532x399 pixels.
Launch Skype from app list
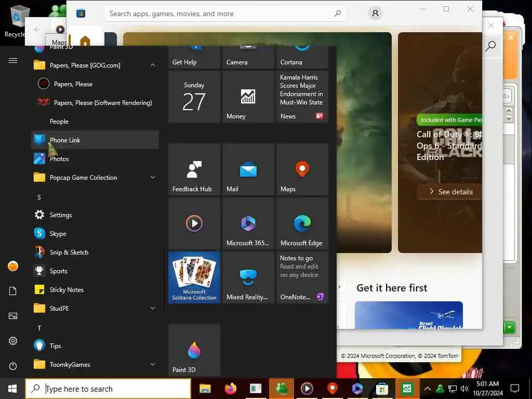95,233
